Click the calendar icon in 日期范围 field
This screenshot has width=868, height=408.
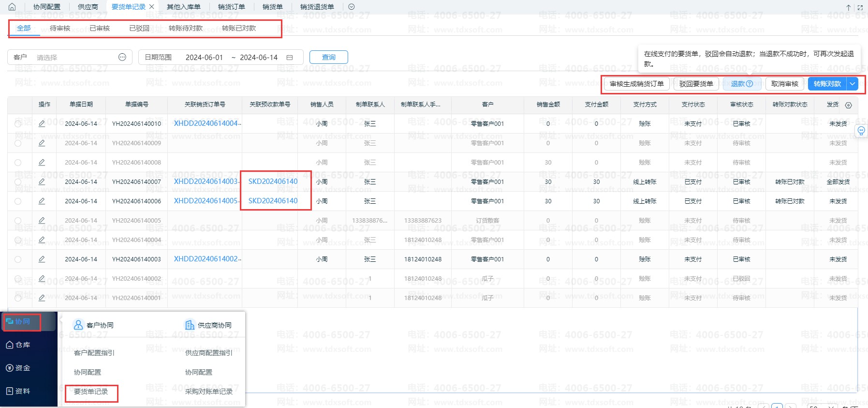coord(290,58)
